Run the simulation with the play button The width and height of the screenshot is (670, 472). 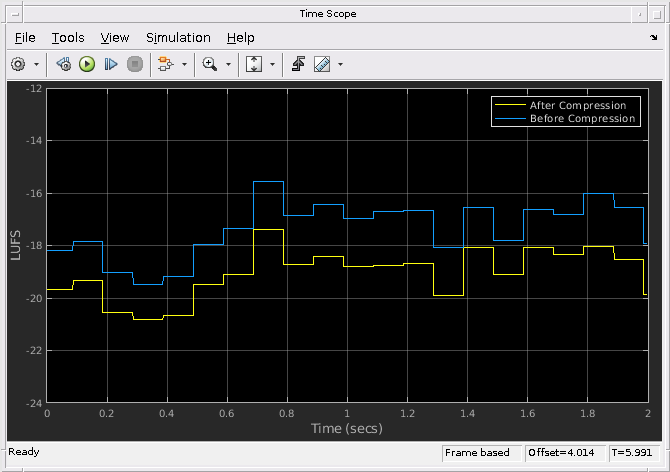pos(87,64)
